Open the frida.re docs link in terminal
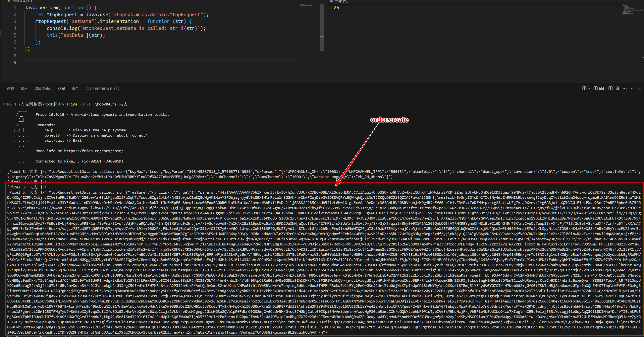This screenshot has width=644, height=337. point(93,151)
